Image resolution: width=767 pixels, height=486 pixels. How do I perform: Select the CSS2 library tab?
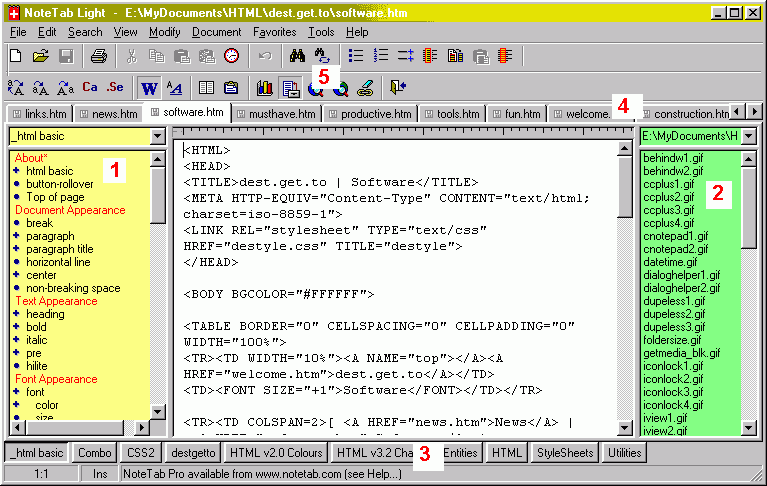point(141,453)
